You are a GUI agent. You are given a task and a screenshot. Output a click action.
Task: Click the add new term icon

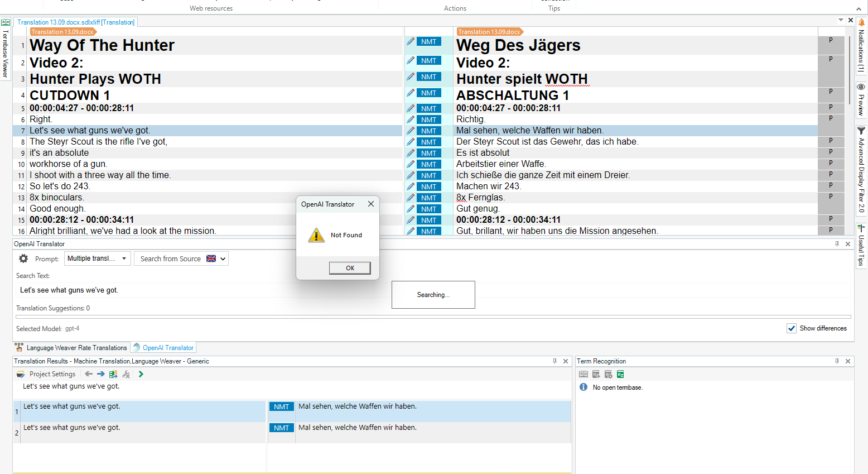click(x=596, y=375)
